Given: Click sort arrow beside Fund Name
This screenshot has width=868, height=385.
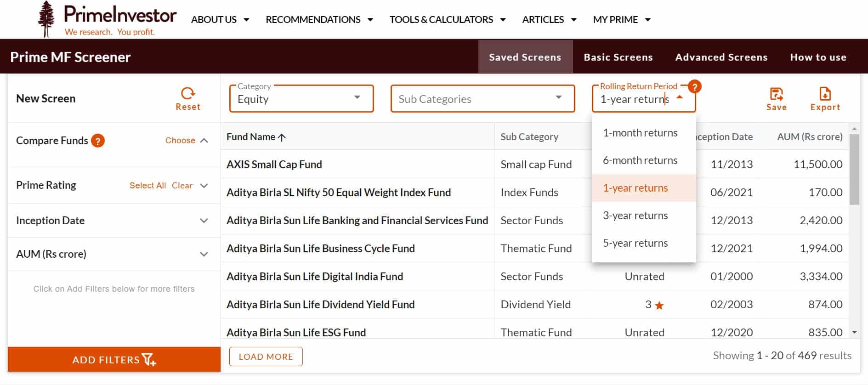Looking at the screenshot, I should (282, 137).
